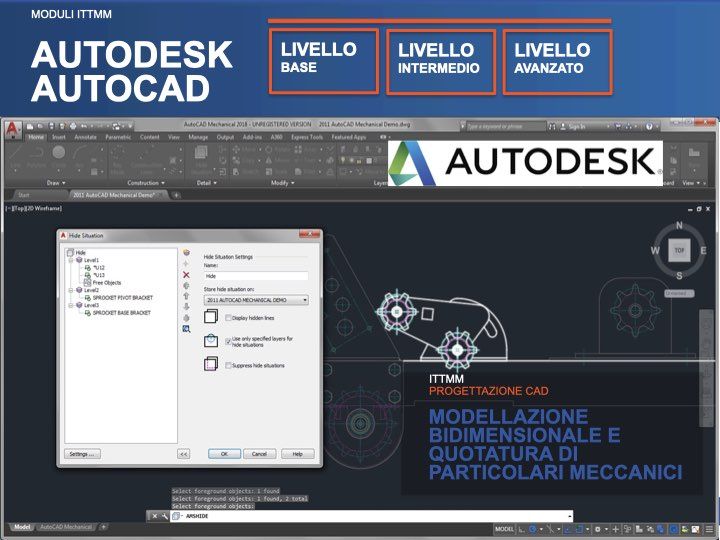Screen dimensions: 720x540
Task: Enable Display hidden lines checkbox
Action: tap(228, 318)
